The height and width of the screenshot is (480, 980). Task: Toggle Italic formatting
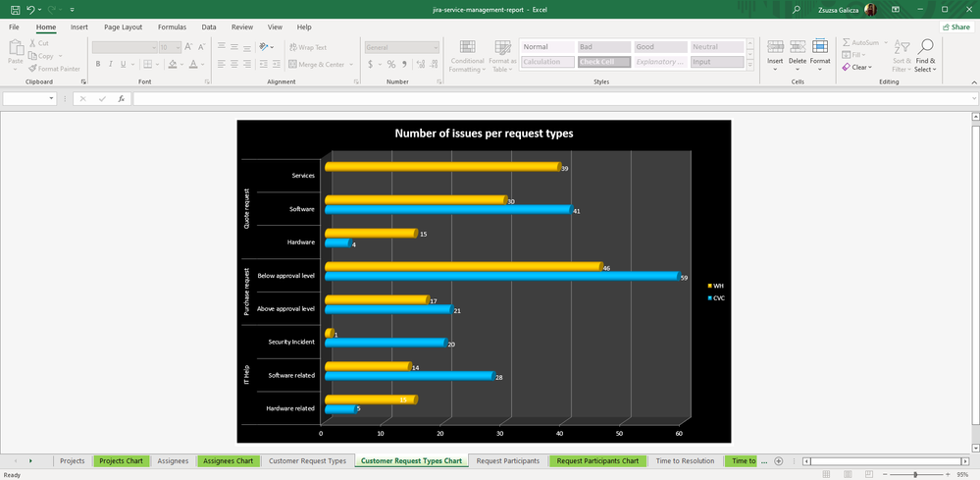111,64
